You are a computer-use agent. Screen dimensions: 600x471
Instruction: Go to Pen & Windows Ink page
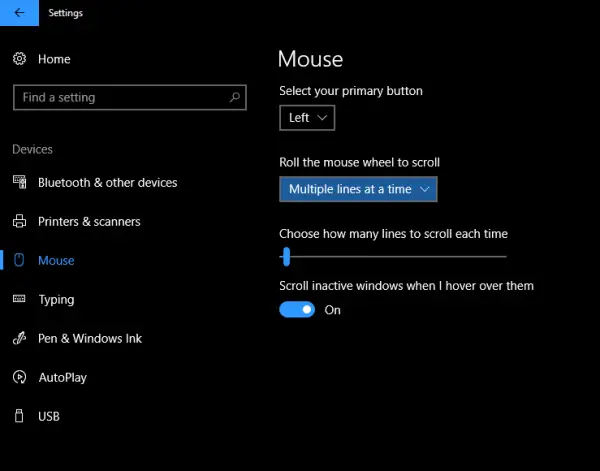(x=90, y=338)
